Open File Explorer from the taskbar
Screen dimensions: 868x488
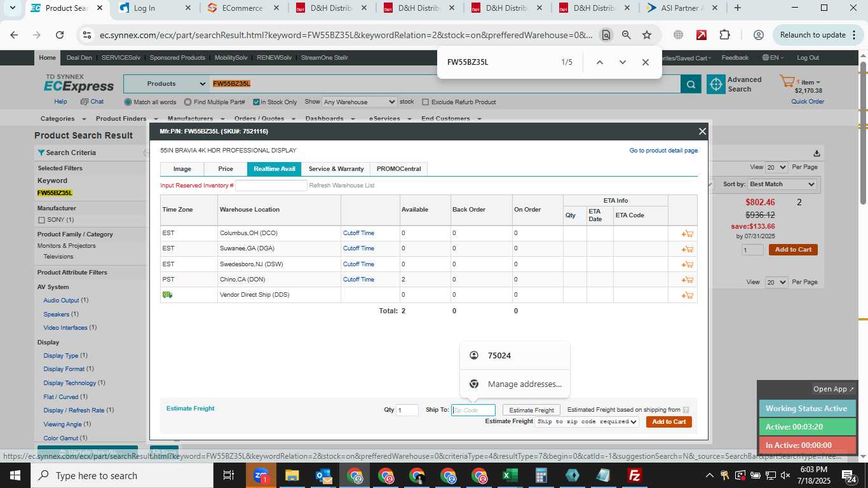tap(292, 475)
